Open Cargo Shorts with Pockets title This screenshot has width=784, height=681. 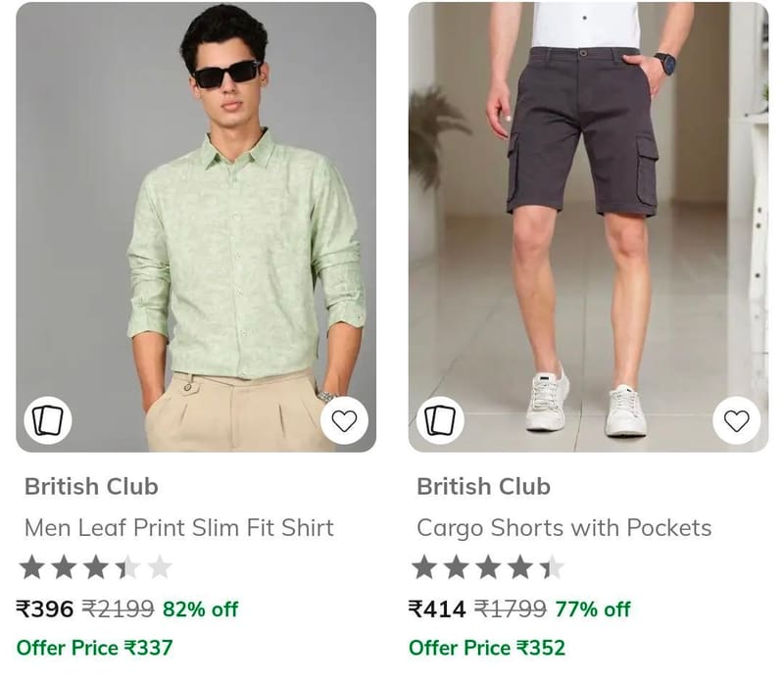(564, 528)
